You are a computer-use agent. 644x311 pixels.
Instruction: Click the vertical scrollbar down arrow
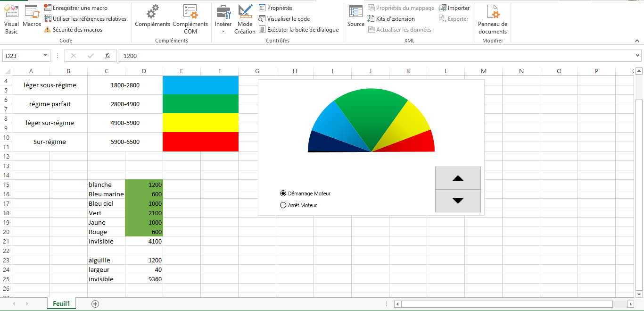click(639, 294)
